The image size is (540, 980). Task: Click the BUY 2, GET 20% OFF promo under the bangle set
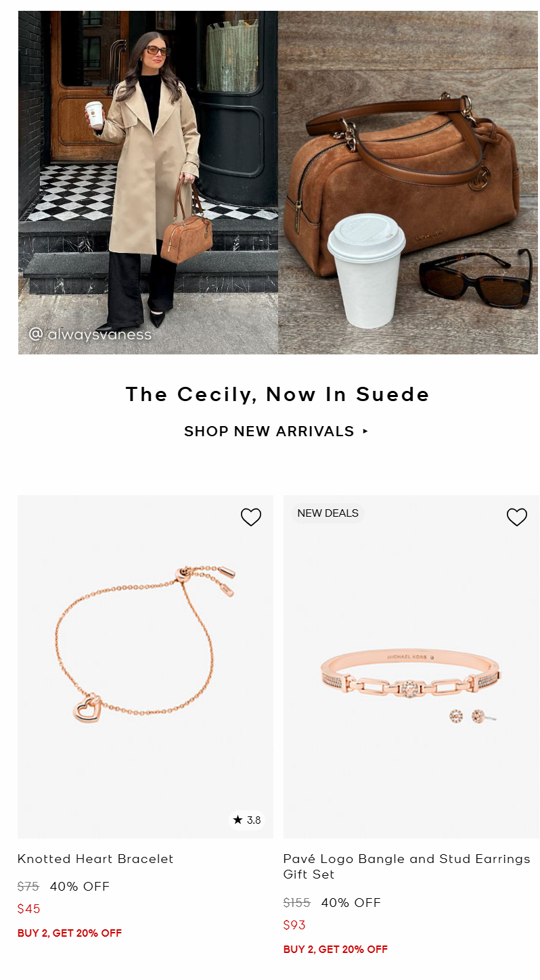[336, 950]
